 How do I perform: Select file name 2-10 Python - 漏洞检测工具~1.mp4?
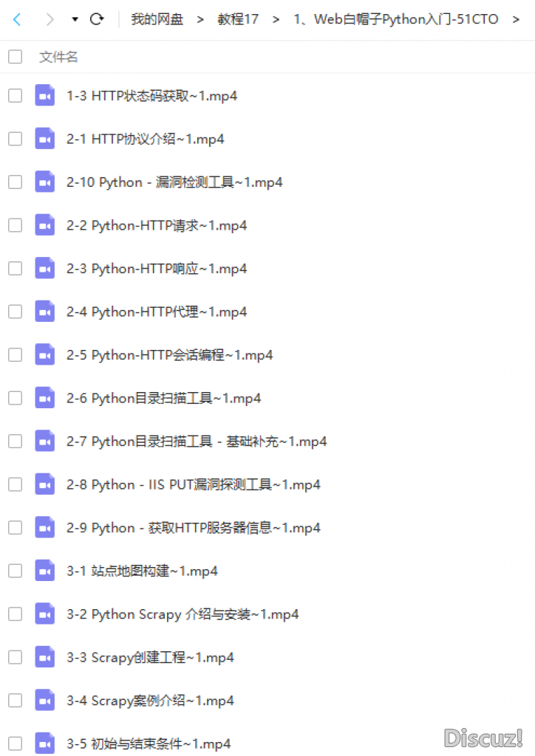174,182
